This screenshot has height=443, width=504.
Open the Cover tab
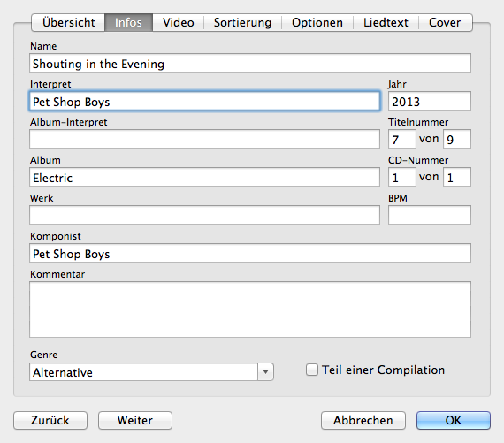tap(445, 22)
